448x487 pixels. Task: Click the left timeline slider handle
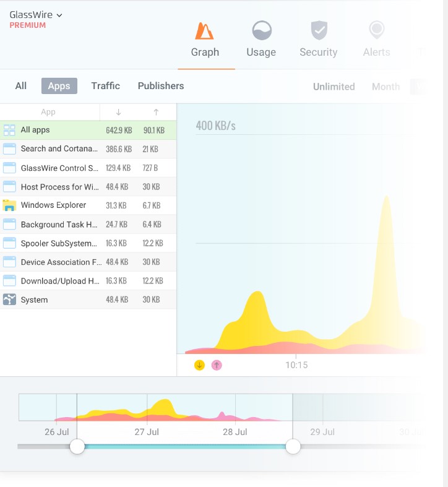(x=77, y=447)
